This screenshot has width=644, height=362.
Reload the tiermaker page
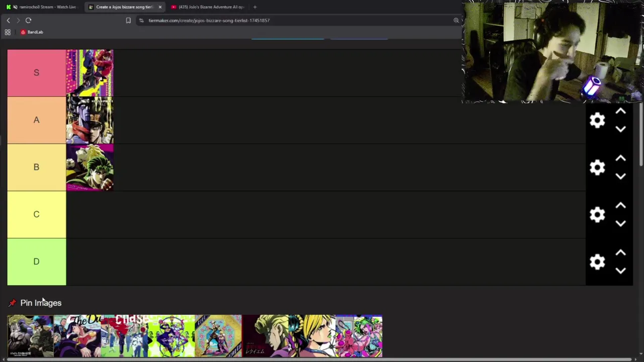[x=28, y=20]
